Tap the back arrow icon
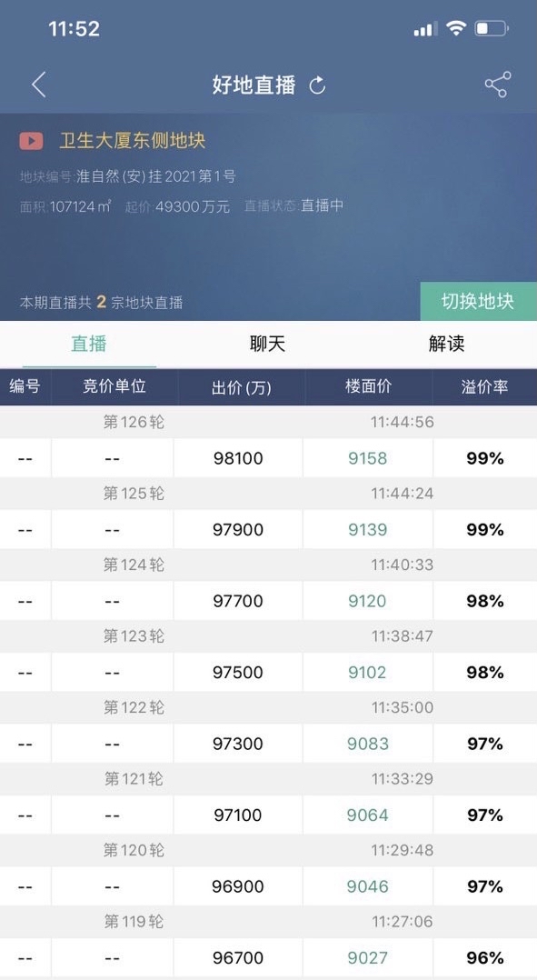 [39, 85]
